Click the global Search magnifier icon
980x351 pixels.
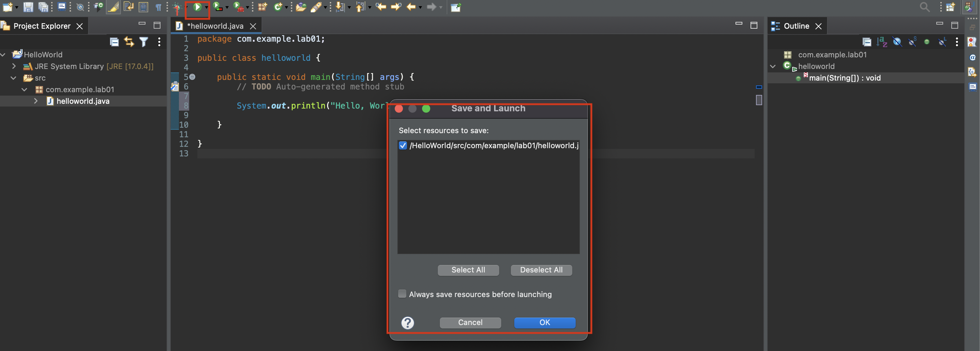pos(924,7)
